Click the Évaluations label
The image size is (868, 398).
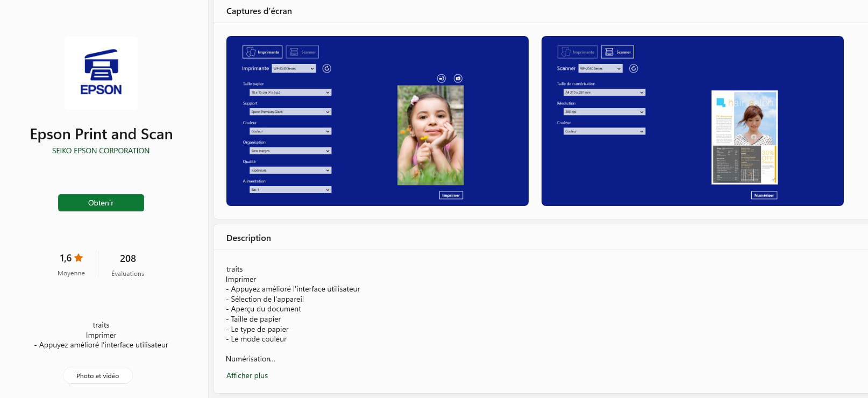click(128, 274)
